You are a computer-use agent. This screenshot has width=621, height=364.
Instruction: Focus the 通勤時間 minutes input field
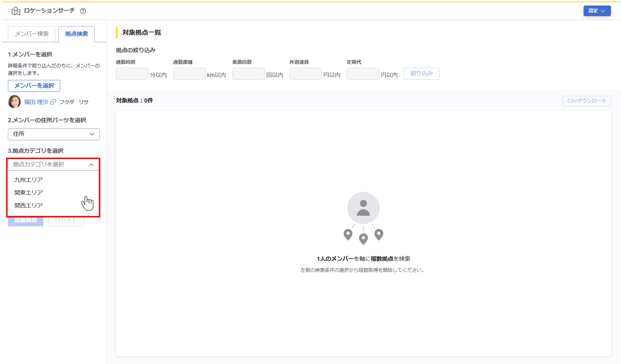click(132, 74)
